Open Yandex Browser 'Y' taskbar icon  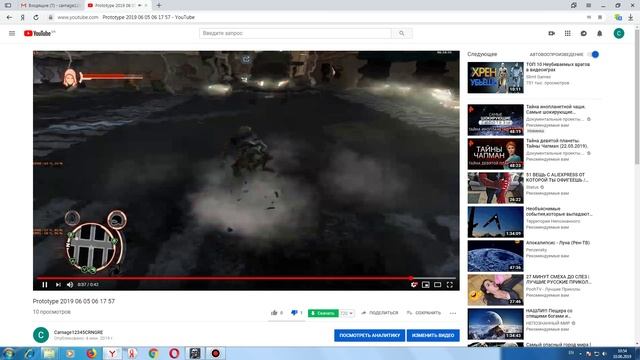point(111,353)
